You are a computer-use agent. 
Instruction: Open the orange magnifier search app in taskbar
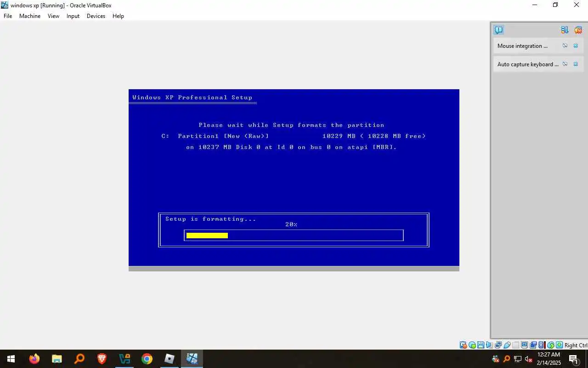79,359
